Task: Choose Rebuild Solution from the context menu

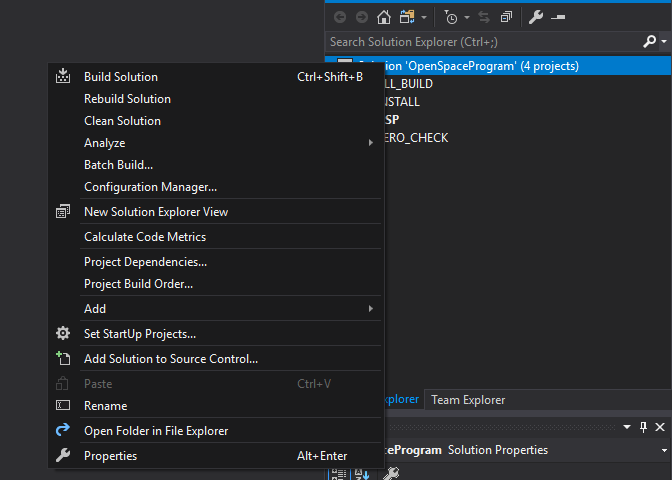Action: tap(216, 99)
